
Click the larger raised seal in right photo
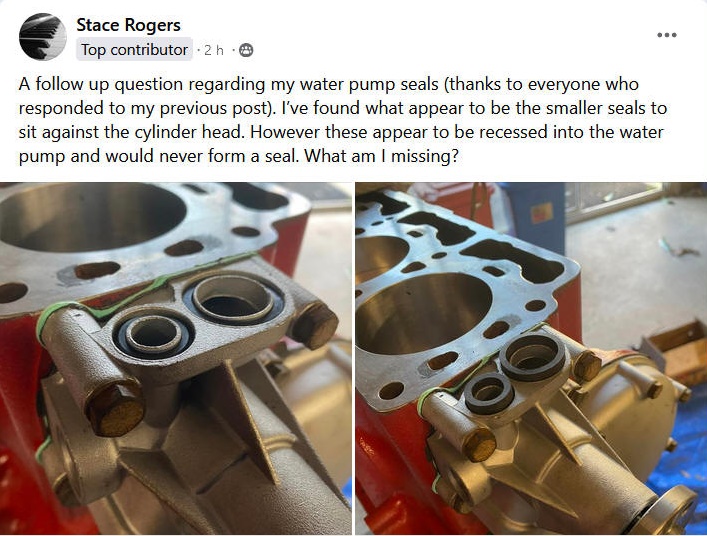(532, 358)
